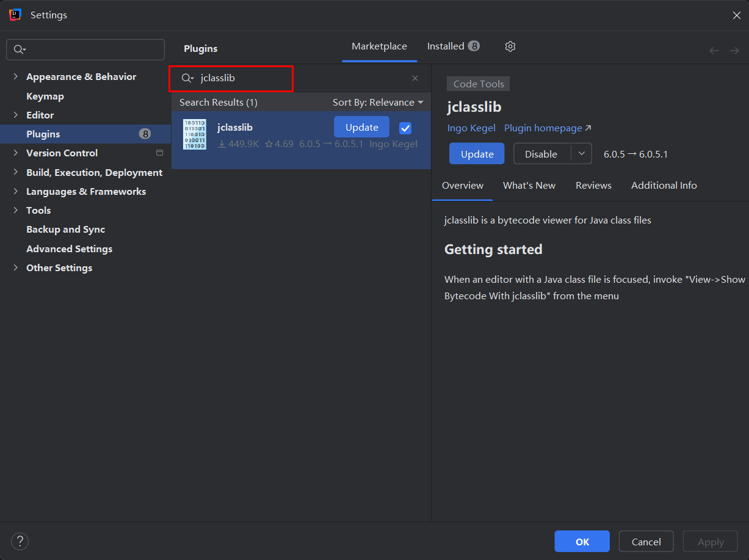Open the Additional Info tab
The width and height of the screenshot is (749, 560).
coord(664,186)
